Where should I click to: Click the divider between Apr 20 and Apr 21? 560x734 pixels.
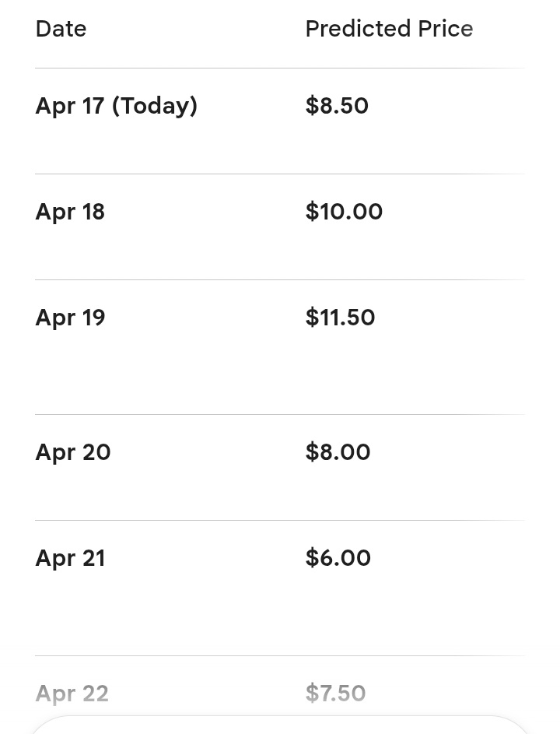point(280,520)
